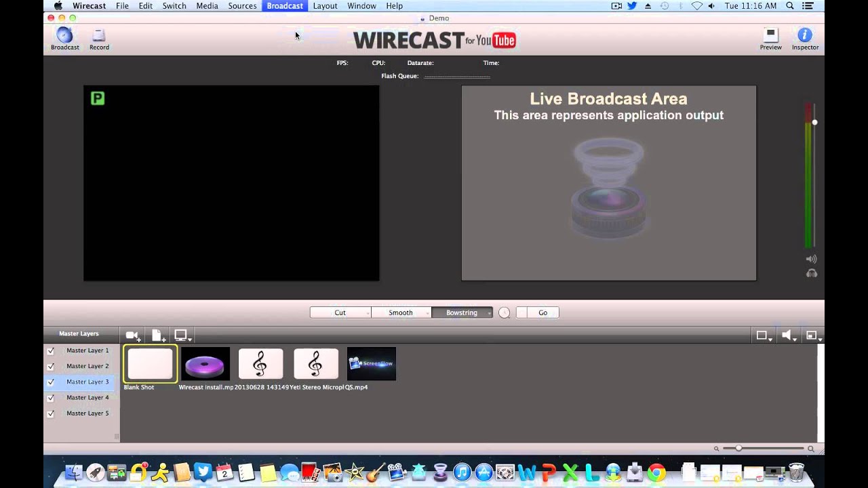
Task: Open GarageBand guitar icon in Dock
Action: (x=375, y=472)
